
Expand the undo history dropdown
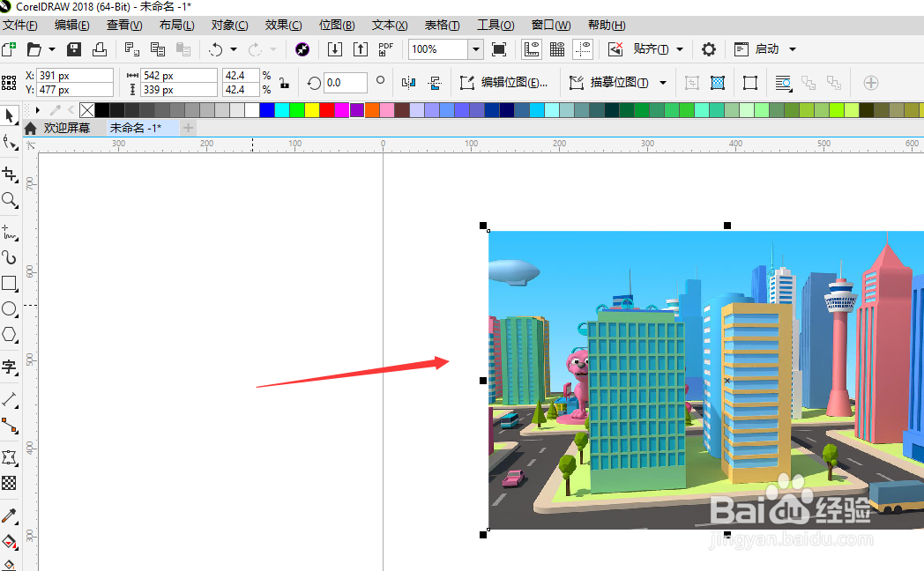(x=234, y=49)
